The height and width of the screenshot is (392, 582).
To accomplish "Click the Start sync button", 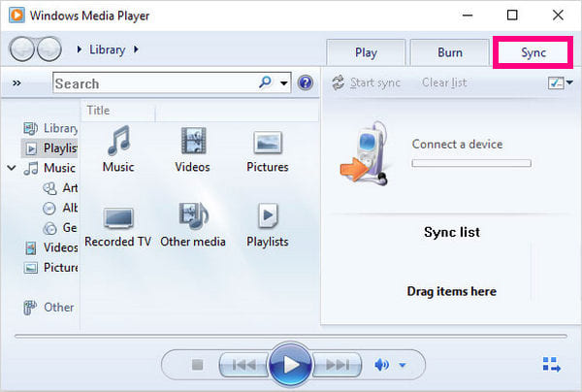I will click(x=367, y=82).
